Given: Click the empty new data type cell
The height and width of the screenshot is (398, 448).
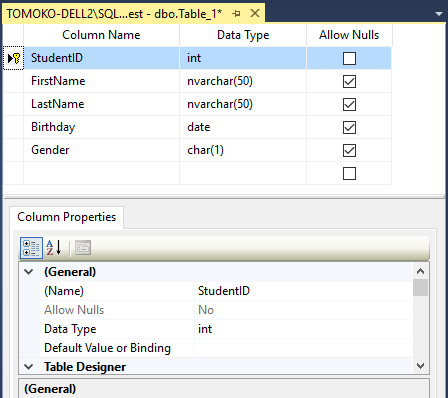Looking at the screenshot, I should [243, 173].
